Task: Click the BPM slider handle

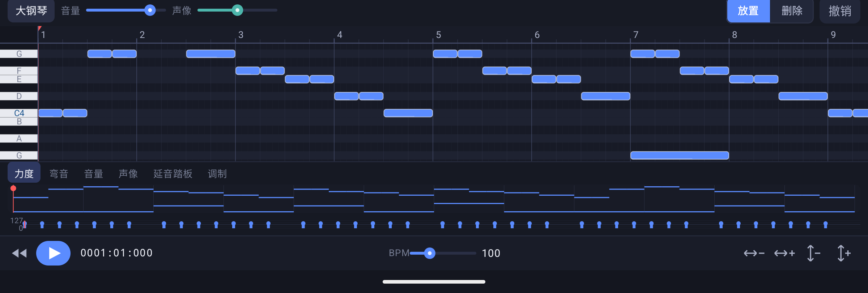Action: click(430, 253)
